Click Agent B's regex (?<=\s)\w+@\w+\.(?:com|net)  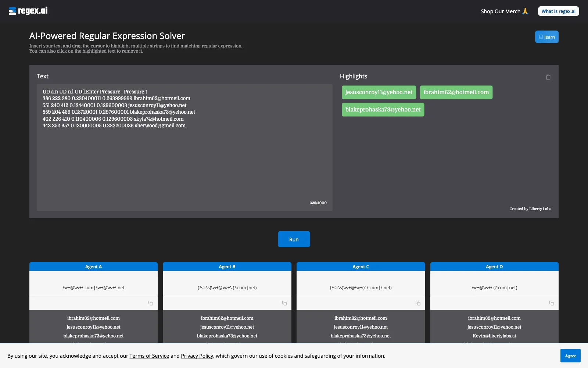227,288
